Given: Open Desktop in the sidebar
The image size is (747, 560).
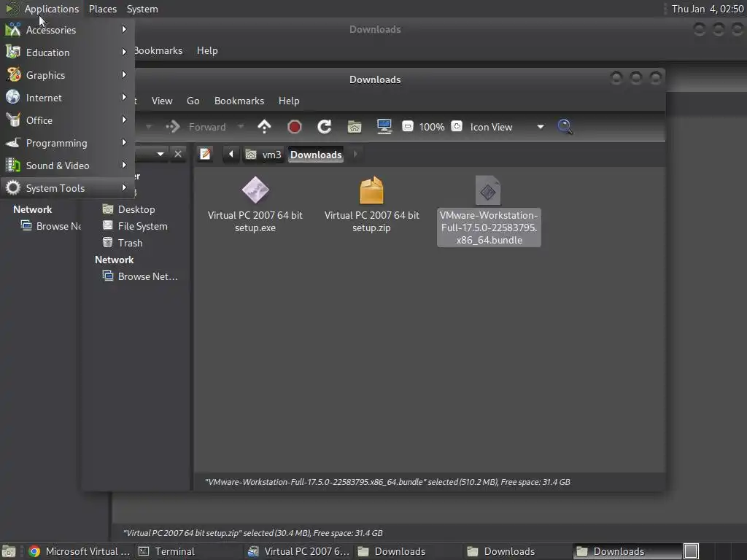Looking at the screenshot, I should [x=136, y=209].
